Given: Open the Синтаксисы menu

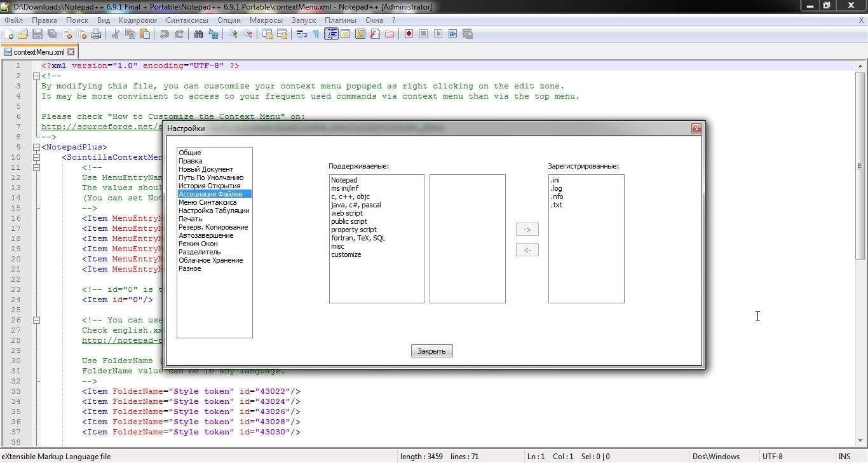Looking at the screenshot, I should tap(187, 20).
